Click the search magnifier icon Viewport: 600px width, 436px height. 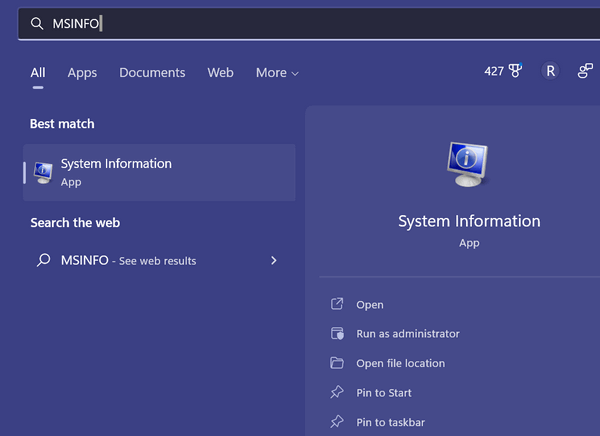click(x=37, y=23)
